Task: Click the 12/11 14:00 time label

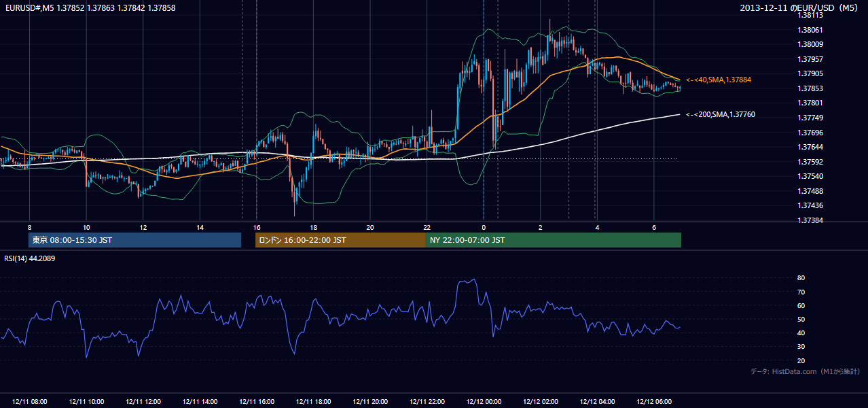Action: click(200, 402)
